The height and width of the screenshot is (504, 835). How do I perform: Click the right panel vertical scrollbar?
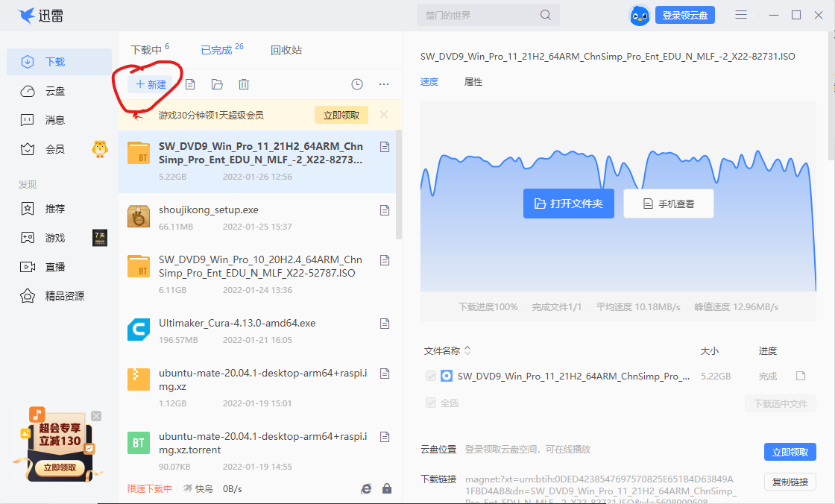831,96
